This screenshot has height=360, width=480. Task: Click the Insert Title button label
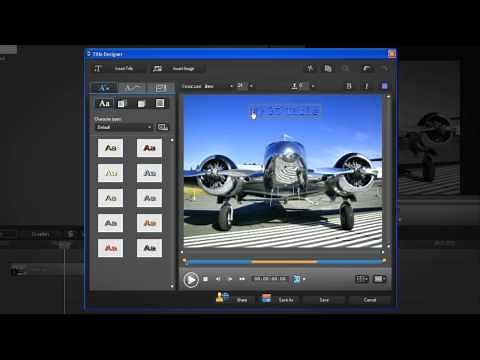(x=124, y=68)
